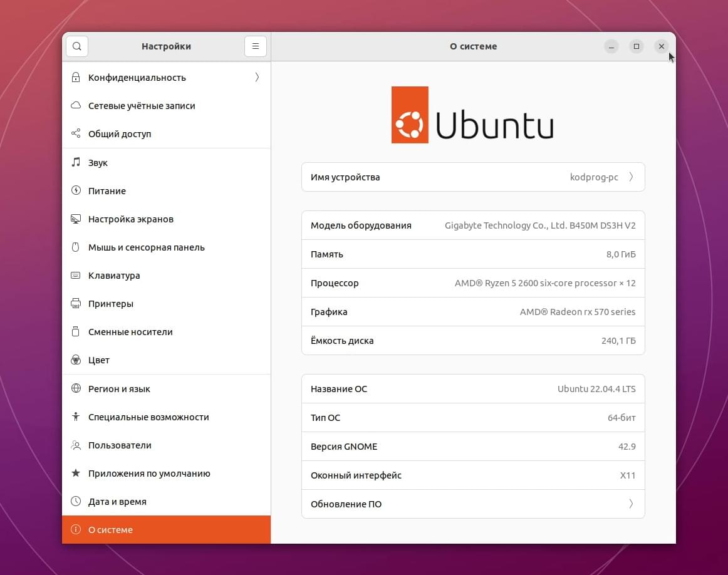Select the Клавиатура entry

click(166, 275)
